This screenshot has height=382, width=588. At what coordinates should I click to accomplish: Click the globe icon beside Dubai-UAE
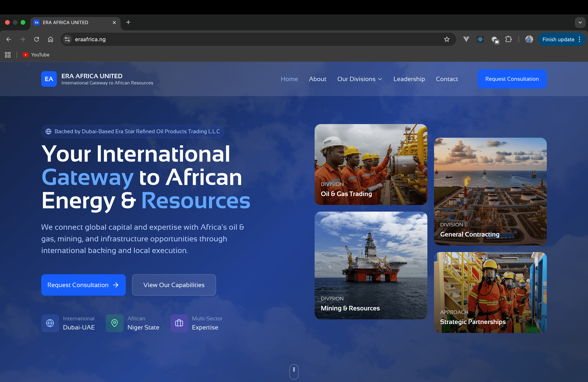click(x=50, y=323)
